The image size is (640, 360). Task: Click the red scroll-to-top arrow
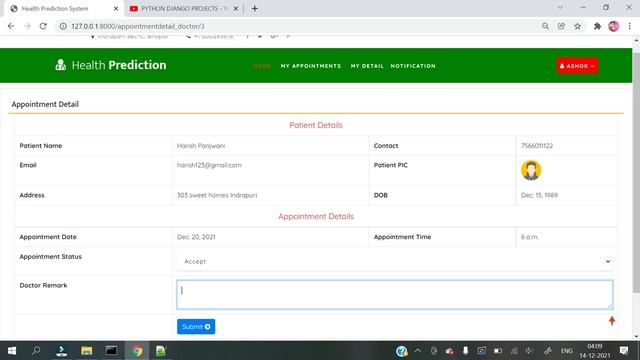pyautogui.click(x=612, y=321)
